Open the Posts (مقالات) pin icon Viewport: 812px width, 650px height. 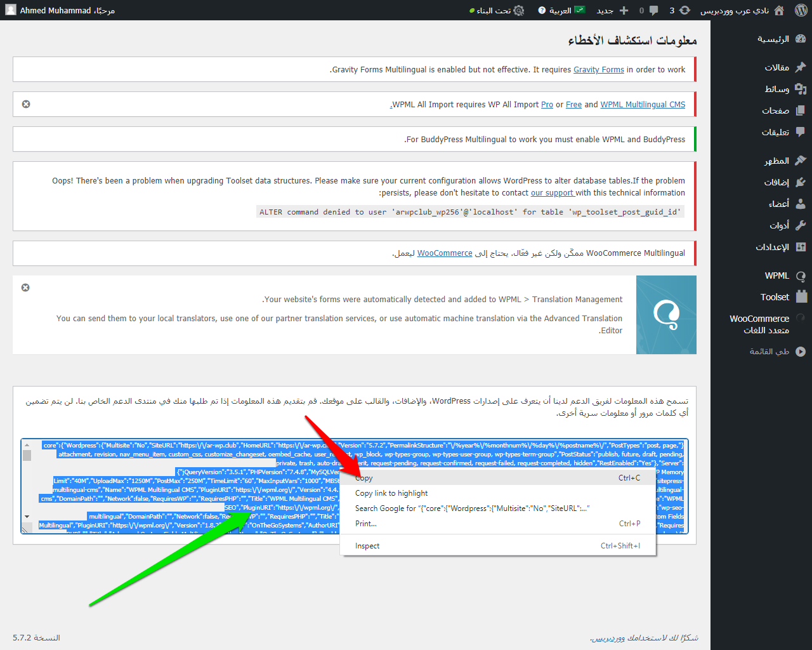tap(801, 67)
